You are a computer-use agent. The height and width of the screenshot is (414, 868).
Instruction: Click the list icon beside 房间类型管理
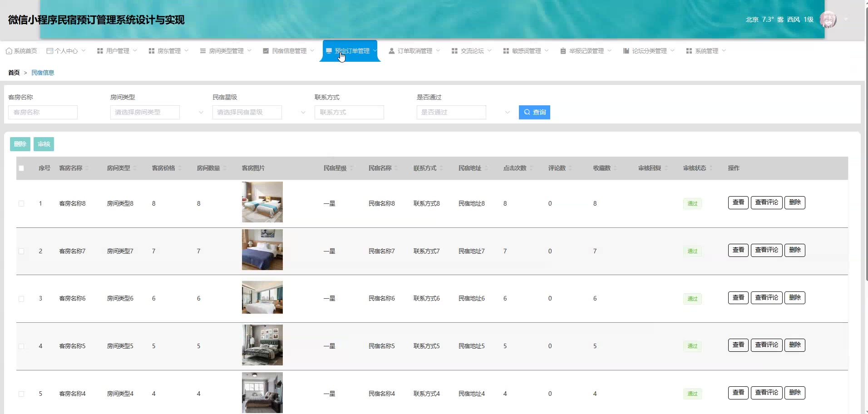click(x=203, y=51)
